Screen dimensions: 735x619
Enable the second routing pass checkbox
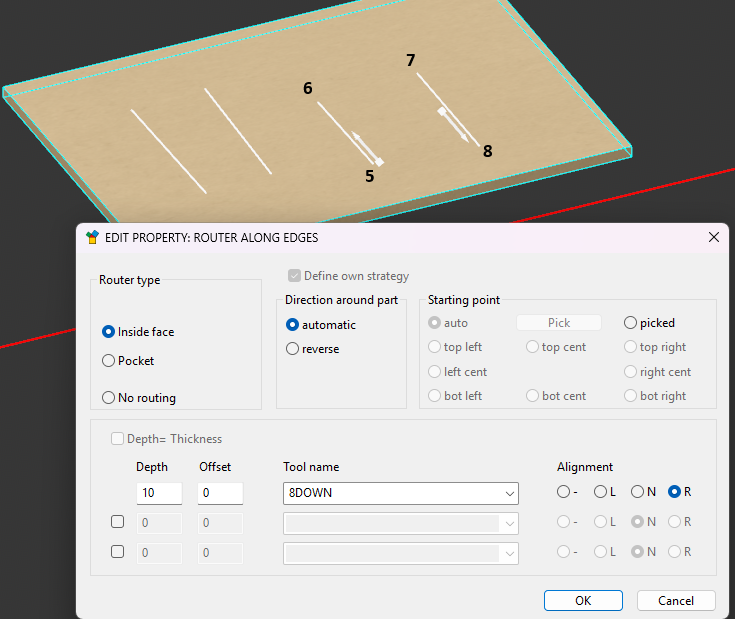coord(117,522)
